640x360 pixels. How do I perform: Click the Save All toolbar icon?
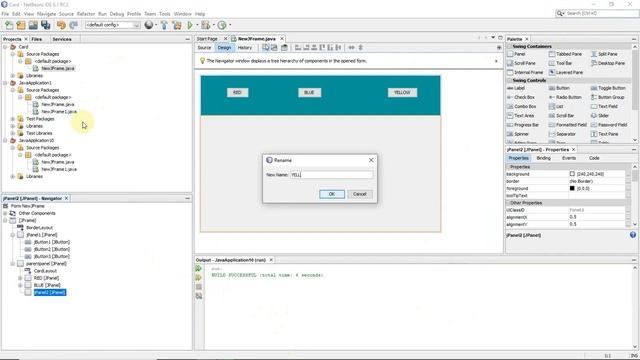45,25
